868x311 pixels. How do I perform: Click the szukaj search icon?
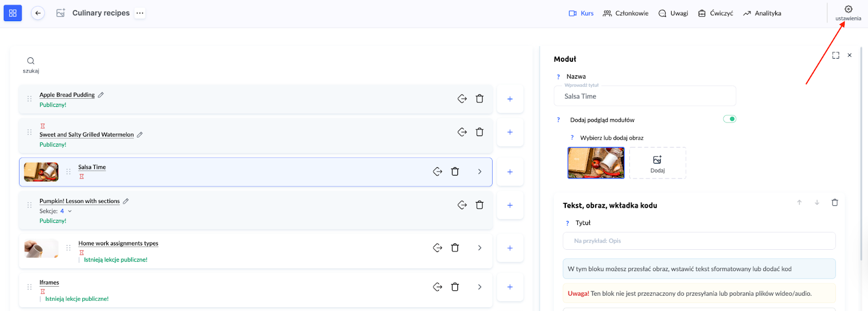(31, 61)
